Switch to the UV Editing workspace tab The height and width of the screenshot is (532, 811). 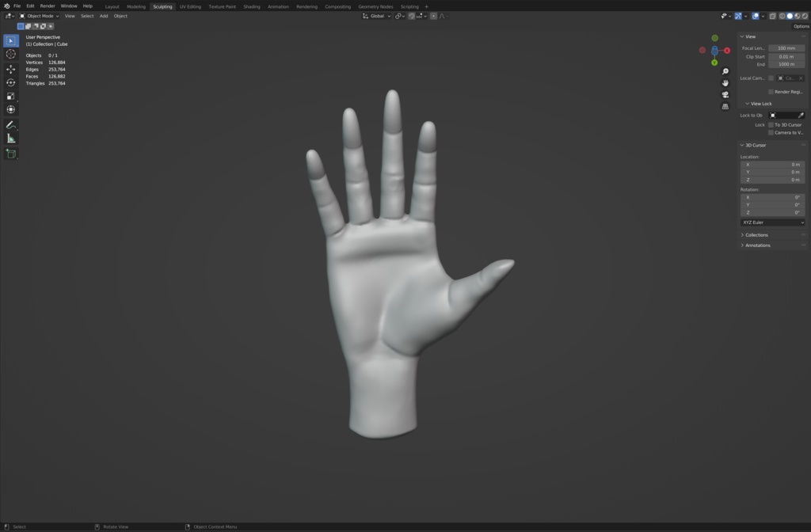pyautogui.click(x=190, y=6)
